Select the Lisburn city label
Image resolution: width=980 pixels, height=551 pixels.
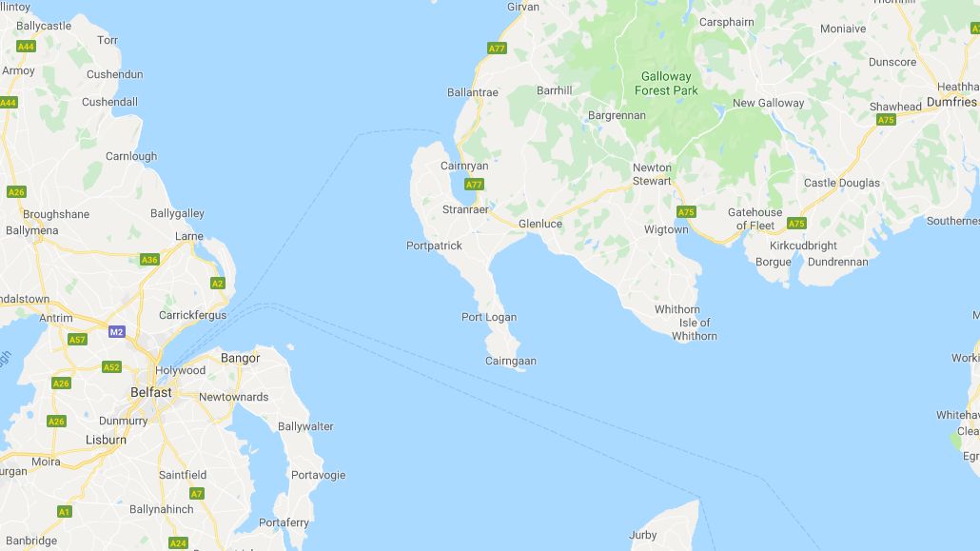(x=106, y=440)
